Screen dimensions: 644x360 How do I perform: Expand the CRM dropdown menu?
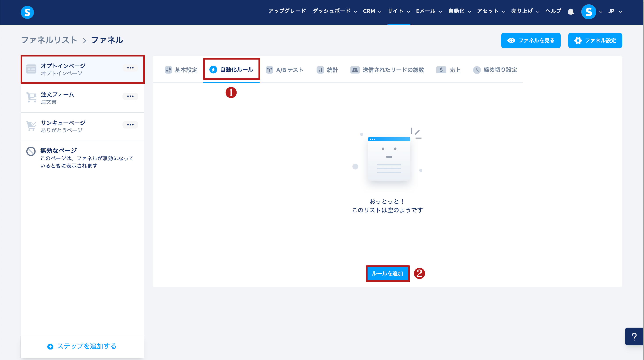click(x=372, y=11)
